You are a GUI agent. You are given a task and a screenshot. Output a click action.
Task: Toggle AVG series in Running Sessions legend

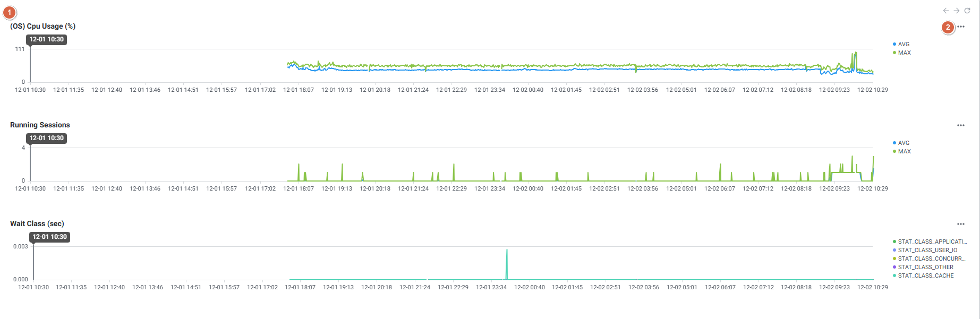coord(904,143)
